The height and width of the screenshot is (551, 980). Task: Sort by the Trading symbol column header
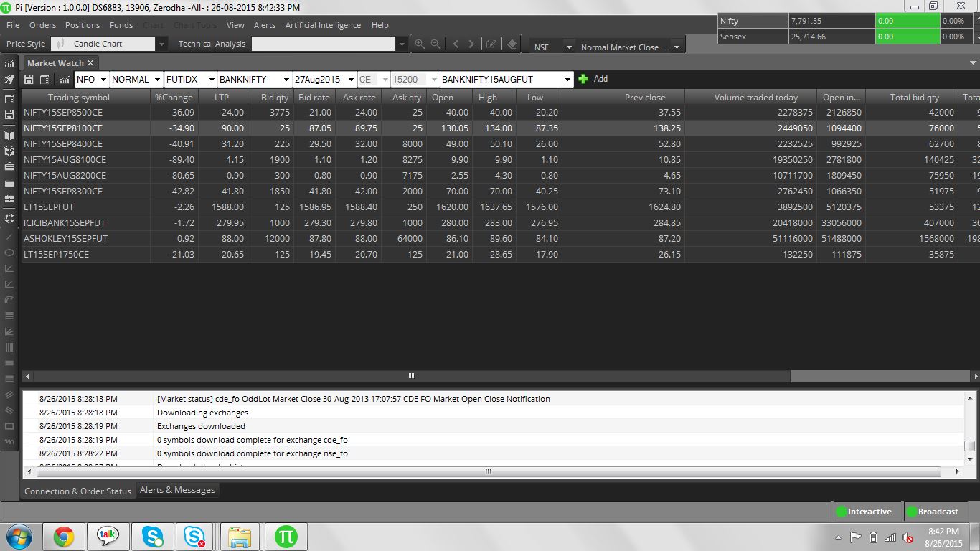[x=86, y=98]
